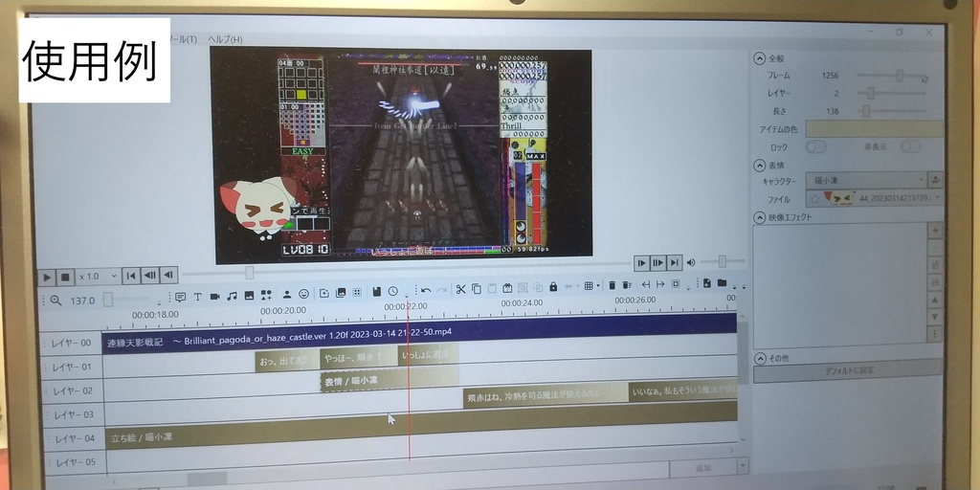Add a facial expression item (smiley icon)
Screen dimensions: 980x490
pos(303,294)
